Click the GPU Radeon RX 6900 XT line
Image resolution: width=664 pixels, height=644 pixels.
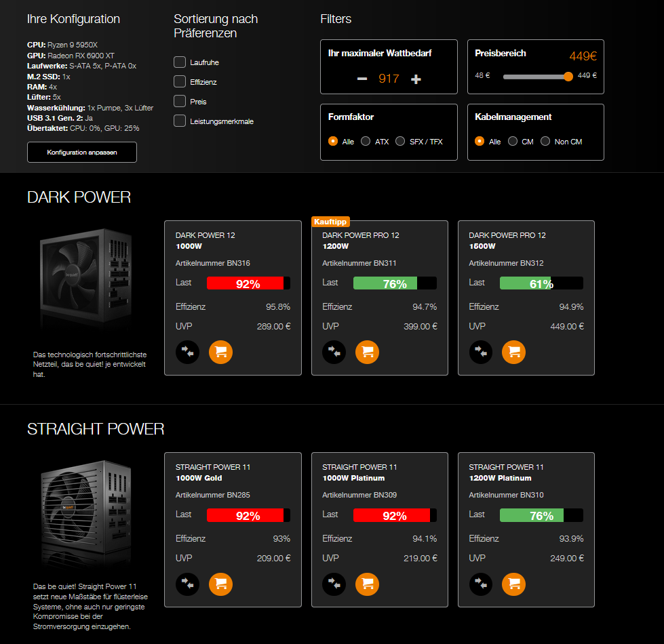coord(71,56)
